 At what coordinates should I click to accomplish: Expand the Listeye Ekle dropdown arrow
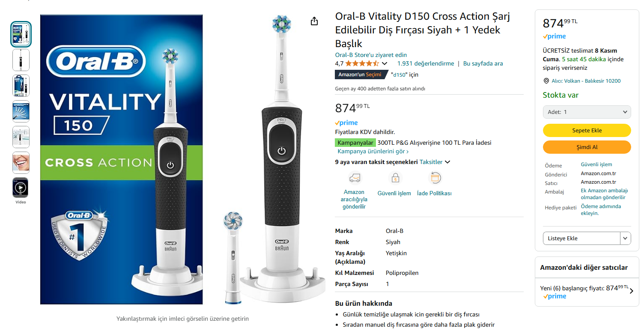626,238
